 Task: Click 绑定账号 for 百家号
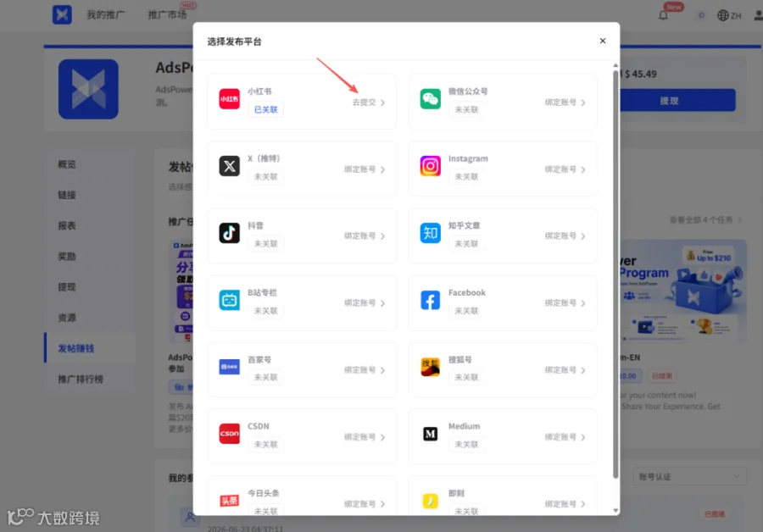pyautogui.click(x=365, y=370)
